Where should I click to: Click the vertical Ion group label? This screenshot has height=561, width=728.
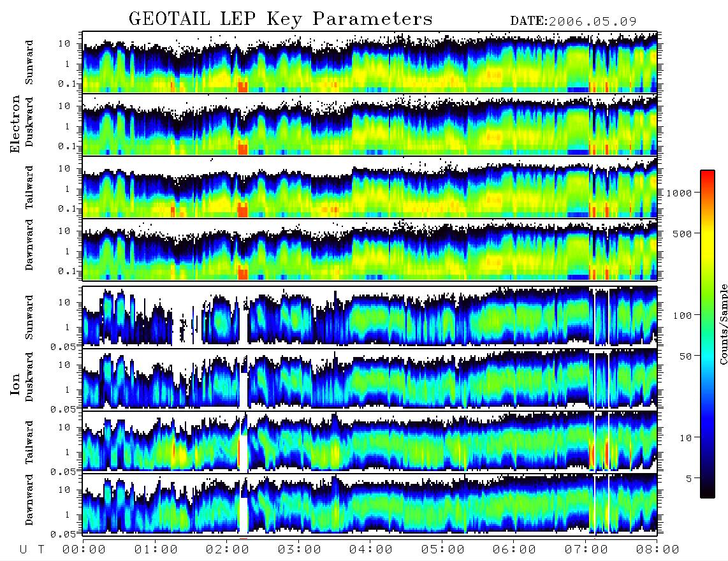tap(15, 384)
